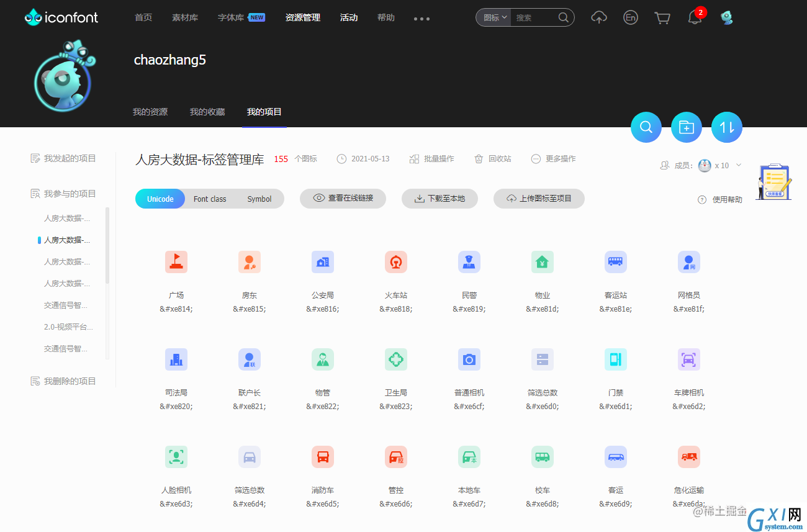The height and width of the screenshot is (532, 807).
Task: Open 回收站 recycle bin
Action: pos(493,159)
